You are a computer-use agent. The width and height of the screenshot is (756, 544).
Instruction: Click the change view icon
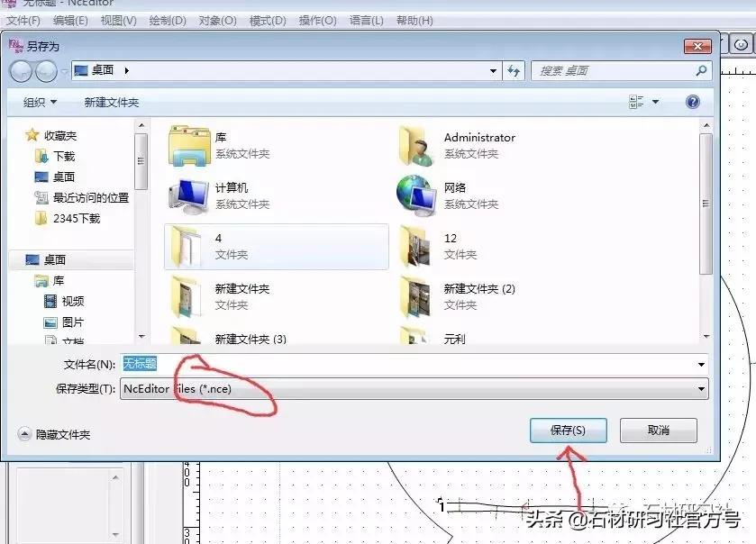pyautogui.click(x=636, y=102)
